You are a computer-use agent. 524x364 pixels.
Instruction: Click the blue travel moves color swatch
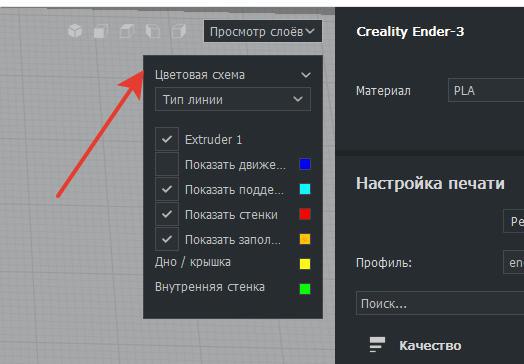click(305, 164)
